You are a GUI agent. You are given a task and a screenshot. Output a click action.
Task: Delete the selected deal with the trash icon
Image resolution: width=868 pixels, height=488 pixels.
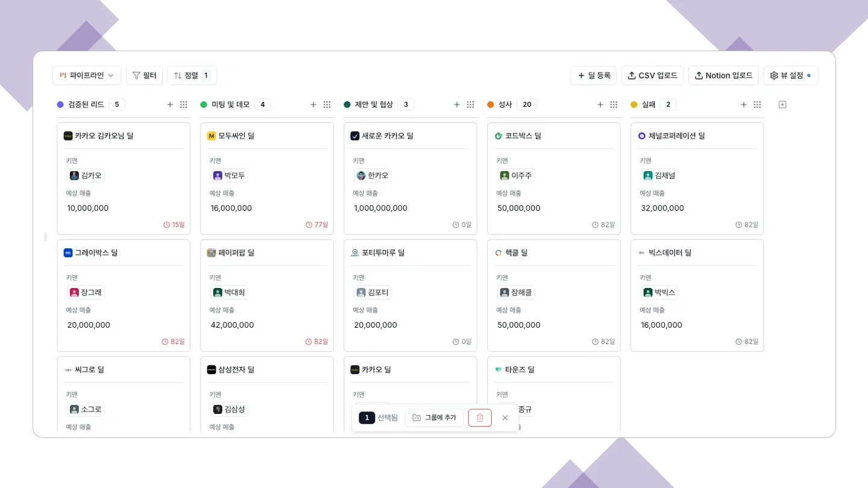(x=480, y=418)
